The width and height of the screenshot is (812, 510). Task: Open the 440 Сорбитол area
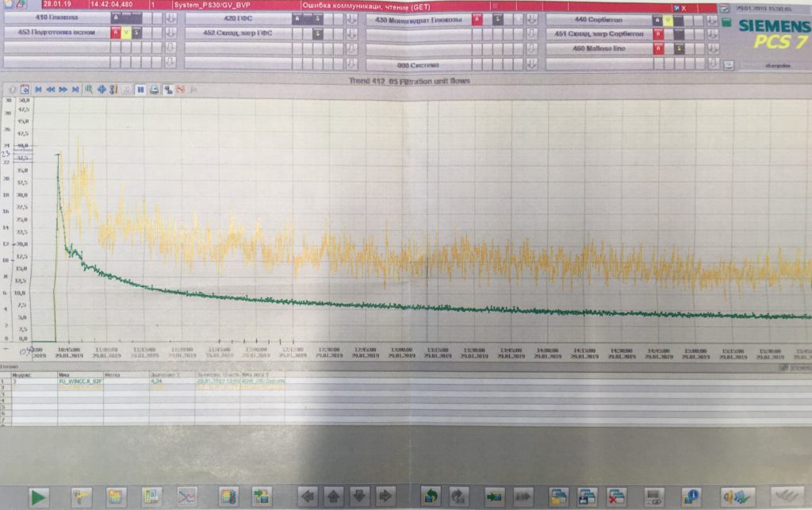pos(599,20)
